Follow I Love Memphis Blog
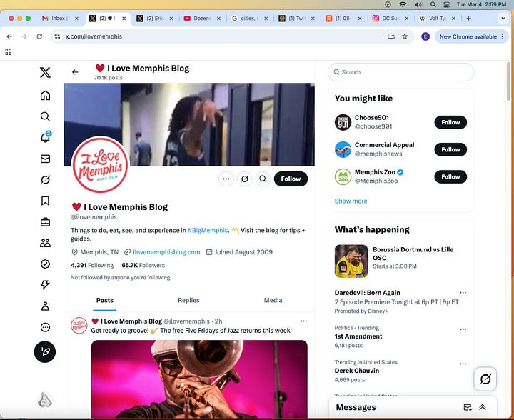This screenshot has width=514, height=420. (x=291, y=179)
